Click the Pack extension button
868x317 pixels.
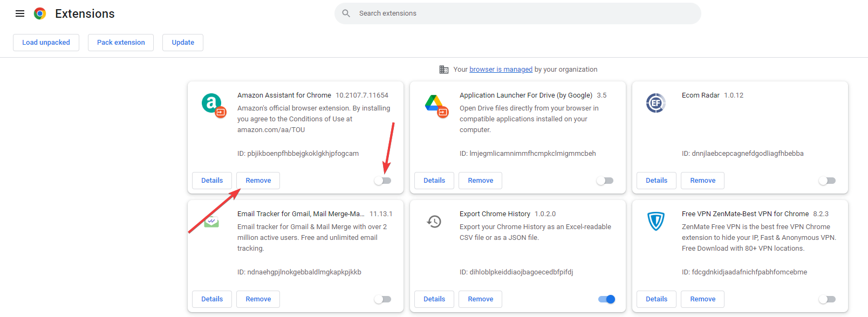click(x=121, y=43)
